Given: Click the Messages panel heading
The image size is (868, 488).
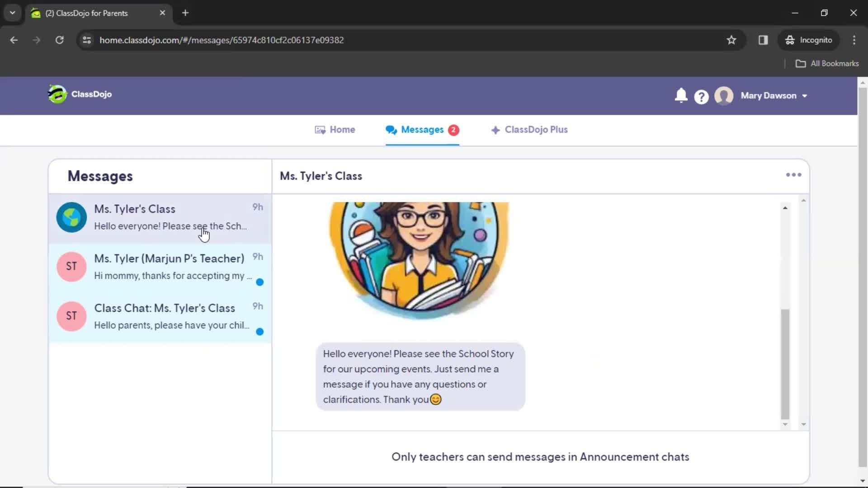Looking at the screenshot, I should pyautogui.click(x=100, y=176).
